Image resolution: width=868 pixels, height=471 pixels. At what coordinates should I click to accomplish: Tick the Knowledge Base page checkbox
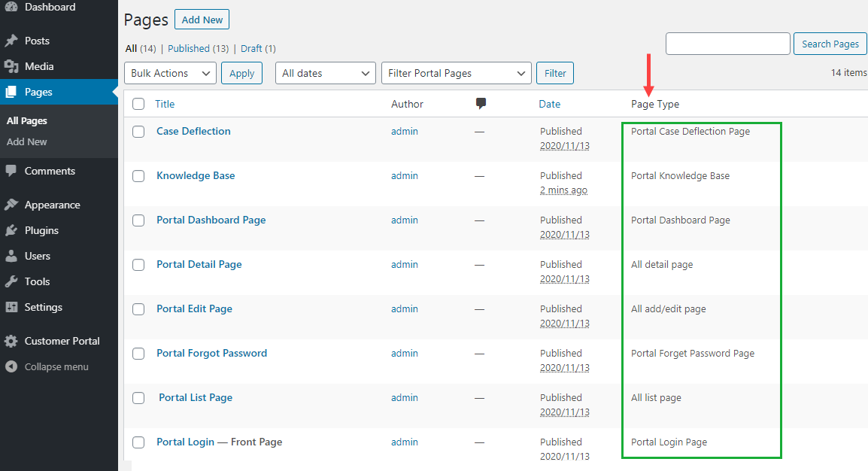[x=138, y=176]
